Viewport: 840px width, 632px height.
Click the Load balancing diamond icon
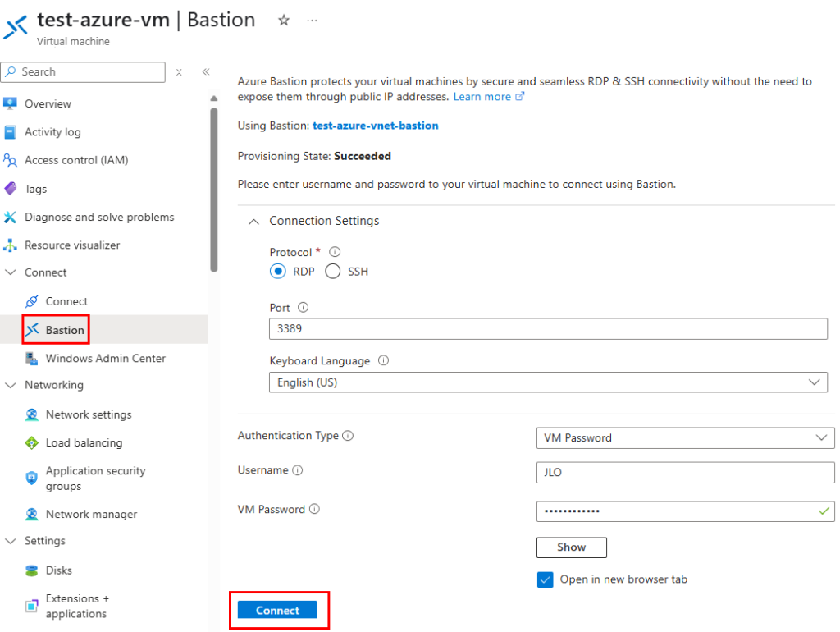(x=32, y=442)
